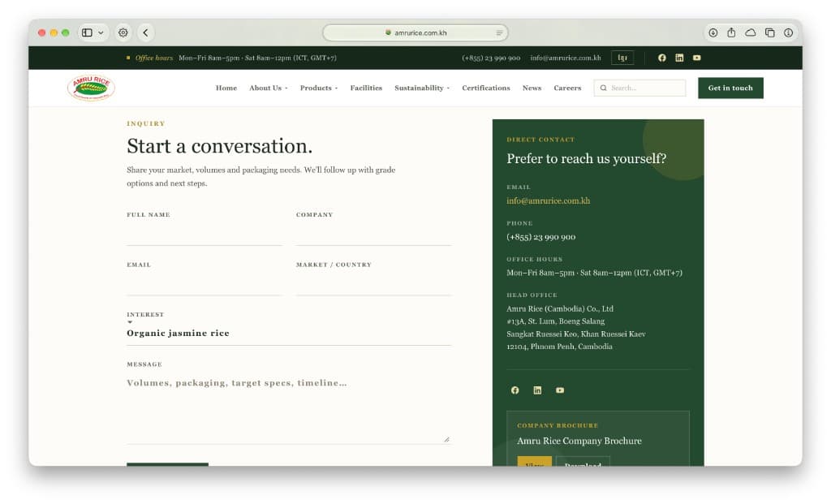The width and height of the screenshot is (831, 504).
Task: Open LinkedIn icon in Direct Contact panel
Action: [x=537, y=390]
